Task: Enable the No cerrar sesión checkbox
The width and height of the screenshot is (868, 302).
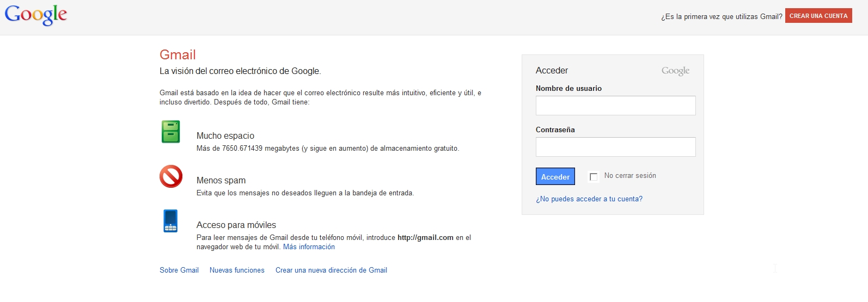Action: (x=594, y=176)
